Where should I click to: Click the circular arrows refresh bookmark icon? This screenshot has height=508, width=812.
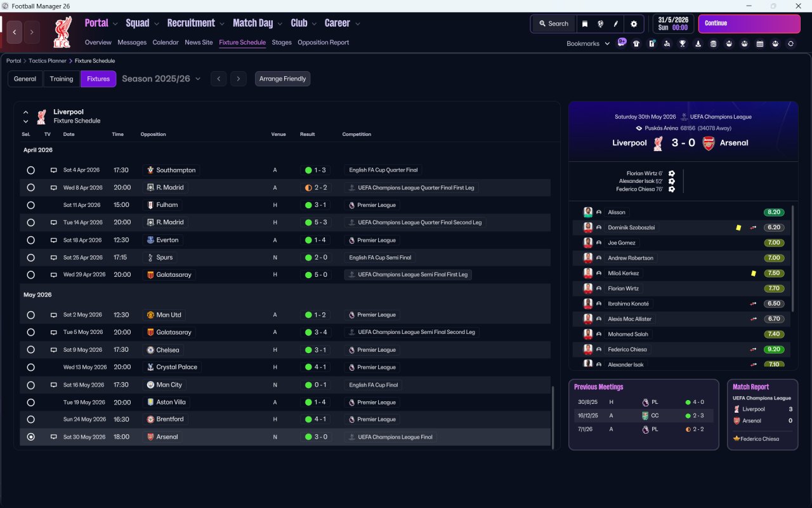(790, 44)
